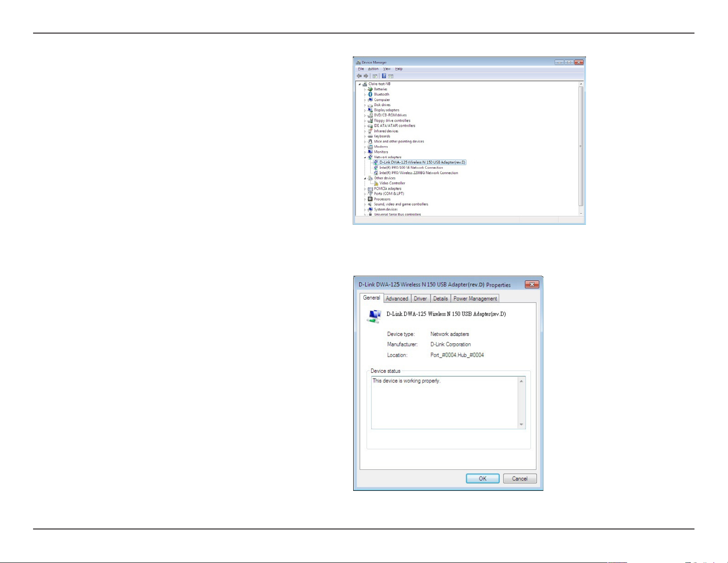Click Cancel in the Properties dialog
Image resolution: width=728 pixels, height=563 pixels.
pos(520,478)
